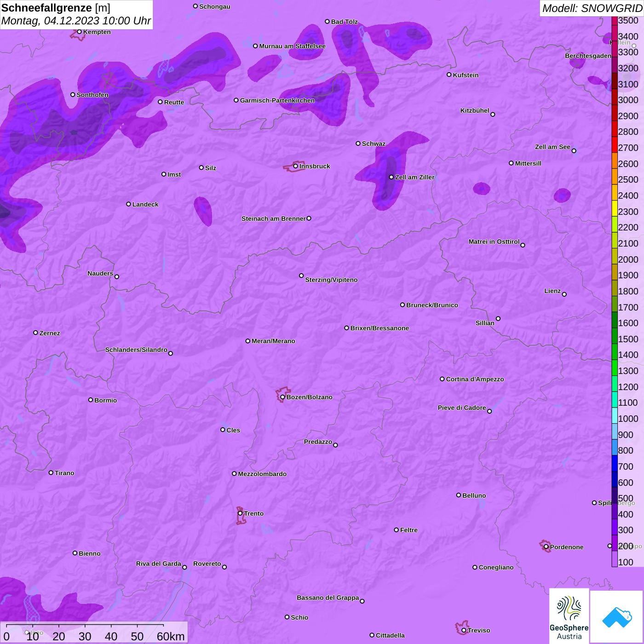Screen dimensions: 644x644
Task: Click the 1600 legend value label
Action: tap(628, 323)
